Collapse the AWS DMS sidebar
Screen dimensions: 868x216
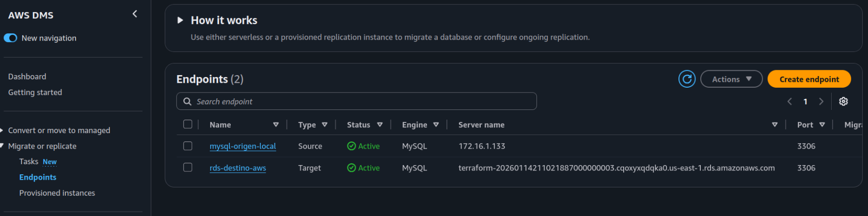click(x=135, y=14)
